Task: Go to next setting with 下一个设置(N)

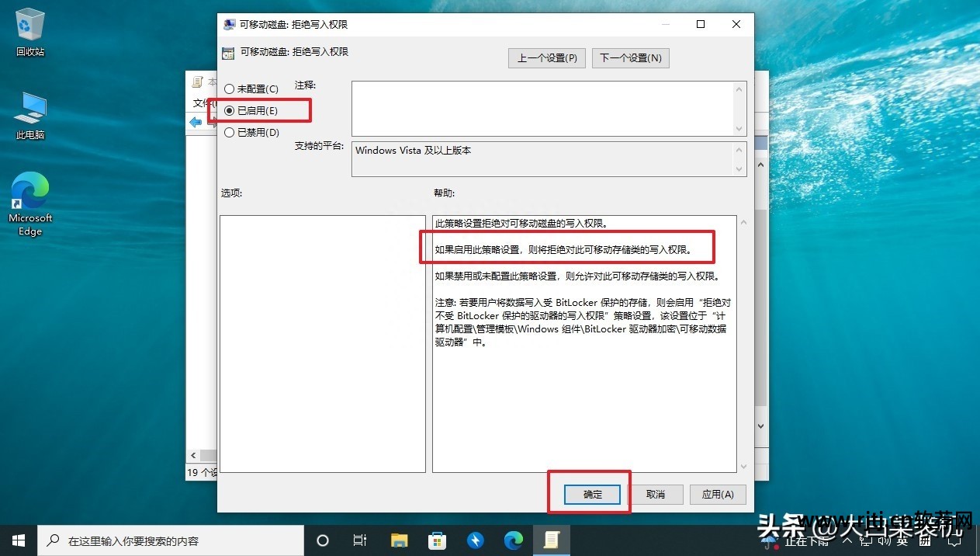Action: point(630,58)
